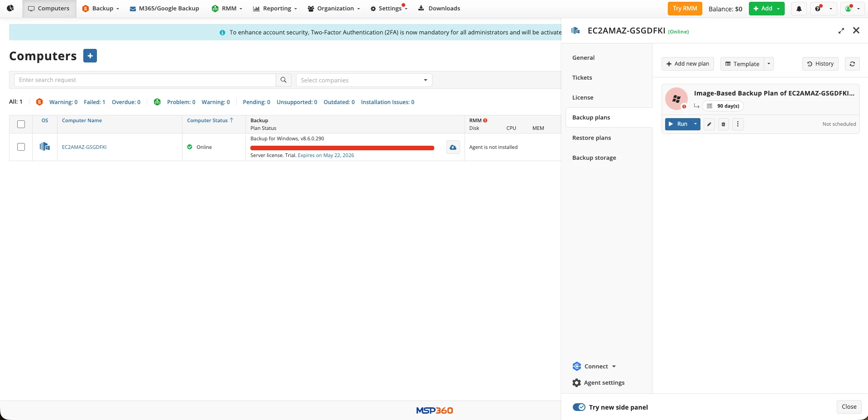Open the RMM menu in the top bar

point(227,9)
